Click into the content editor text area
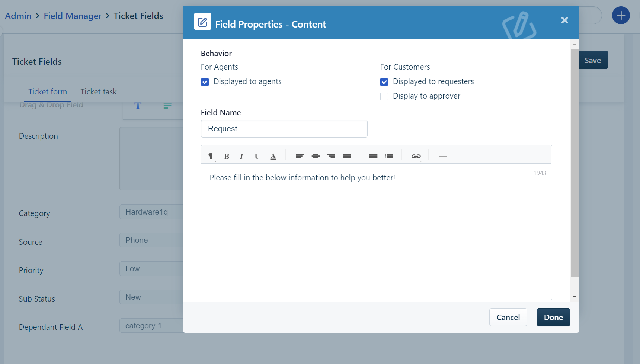 click(x=377, y=232)
